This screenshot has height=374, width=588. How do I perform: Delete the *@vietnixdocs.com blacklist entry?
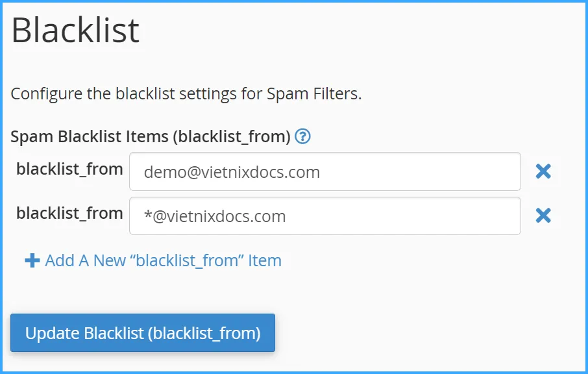click(x=543, y=215)
